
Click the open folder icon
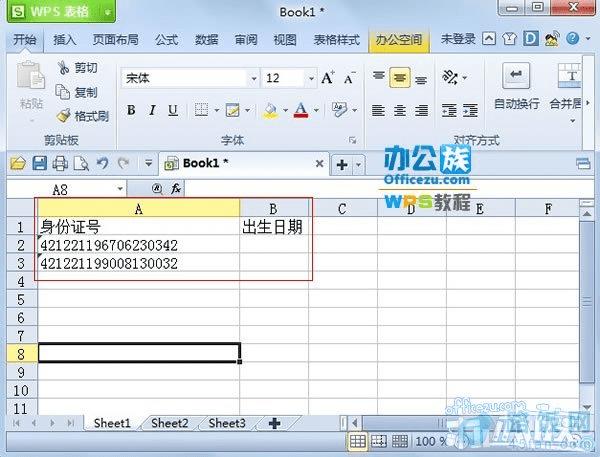18,164
